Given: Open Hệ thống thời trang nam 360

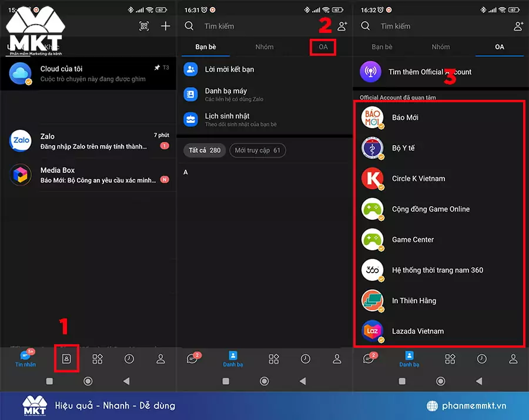Looking at the screenshot, I should point(440,270).
